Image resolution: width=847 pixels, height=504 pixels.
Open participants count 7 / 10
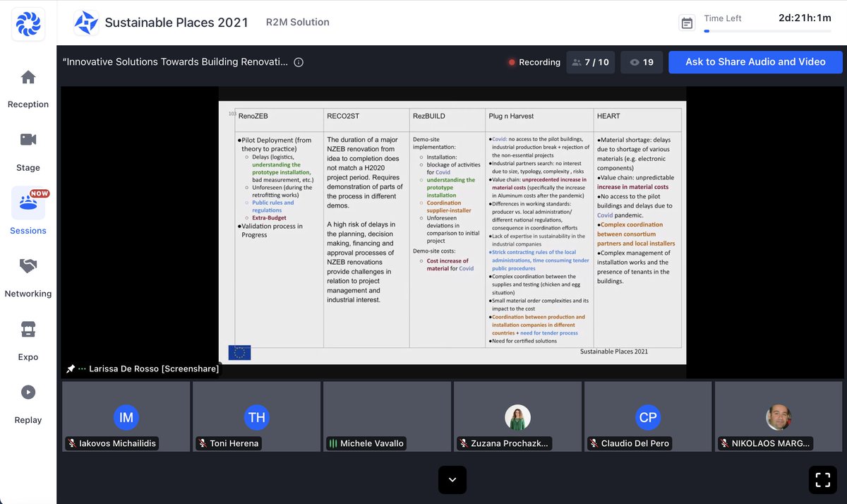[x=591, y=62]
